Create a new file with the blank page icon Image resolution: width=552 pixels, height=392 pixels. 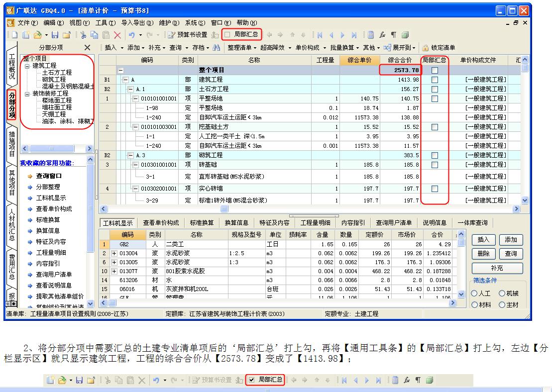15,35
